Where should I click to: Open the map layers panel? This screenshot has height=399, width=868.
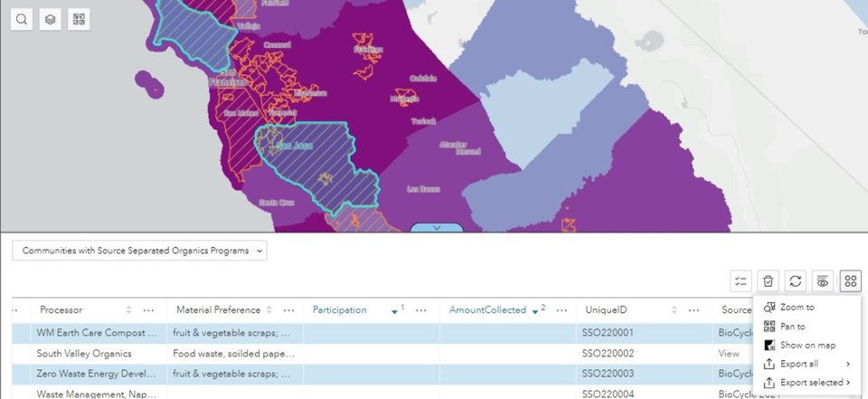(x=51, y=19)
